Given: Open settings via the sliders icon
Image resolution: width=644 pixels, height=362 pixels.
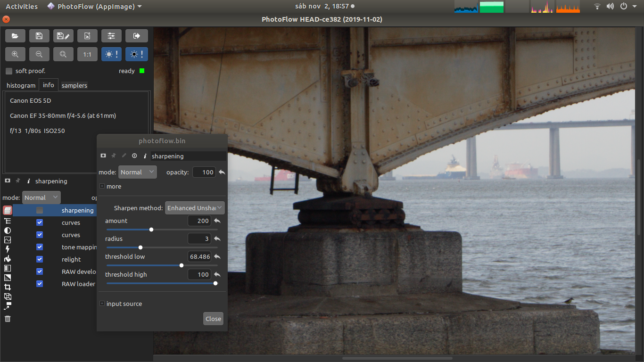Looking at the screenshot, I should click(111, 36).
